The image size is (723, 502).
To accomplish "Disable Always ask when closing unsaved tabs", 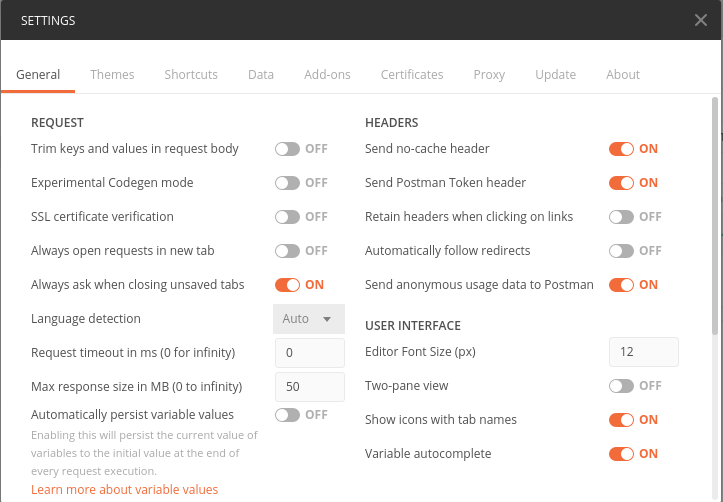I will click(287, 285).
